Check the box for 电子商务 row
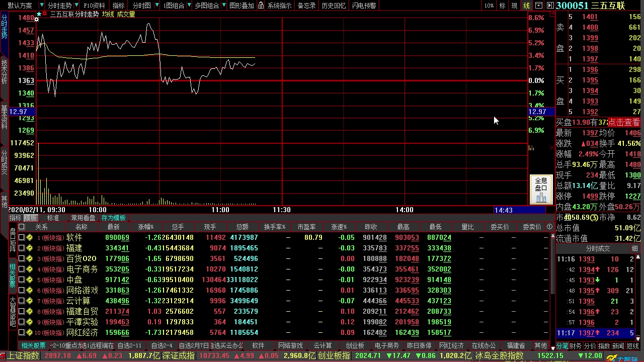Screen dimensions: 644x362 [x=21, y=269]
